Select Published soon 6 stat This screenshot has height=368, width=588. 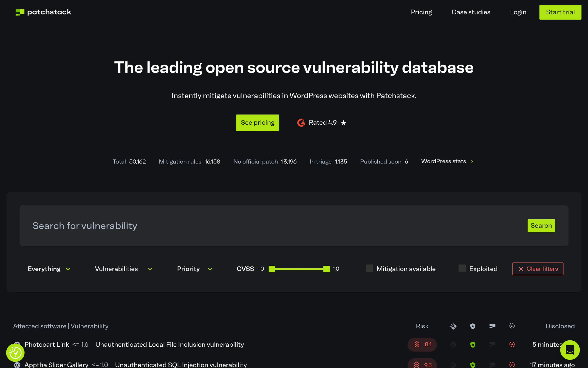(x=384, y=162)
